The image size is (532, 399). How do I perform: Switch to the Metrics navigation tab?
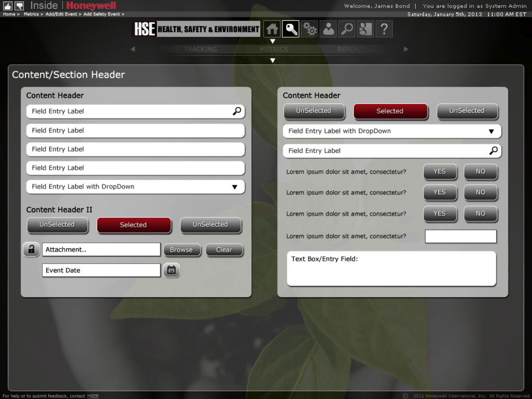(x=274, y=49)
